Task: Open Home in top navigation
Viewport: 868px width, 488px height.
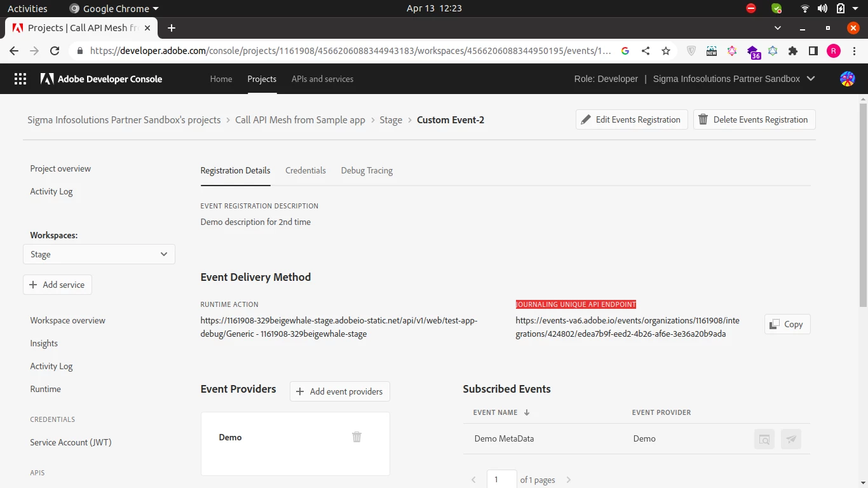Action: pyautogui.click(x=221, y=79)
